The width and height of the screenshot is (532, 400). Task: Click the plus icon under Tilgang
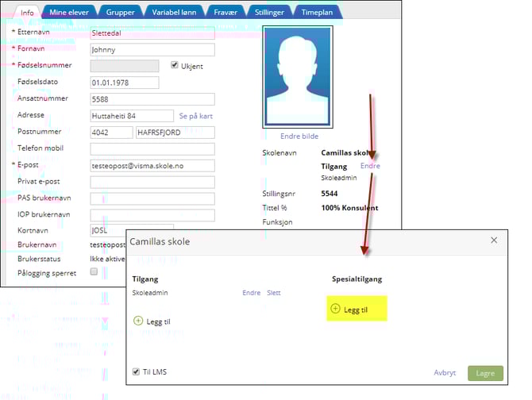tap(138, 321)
